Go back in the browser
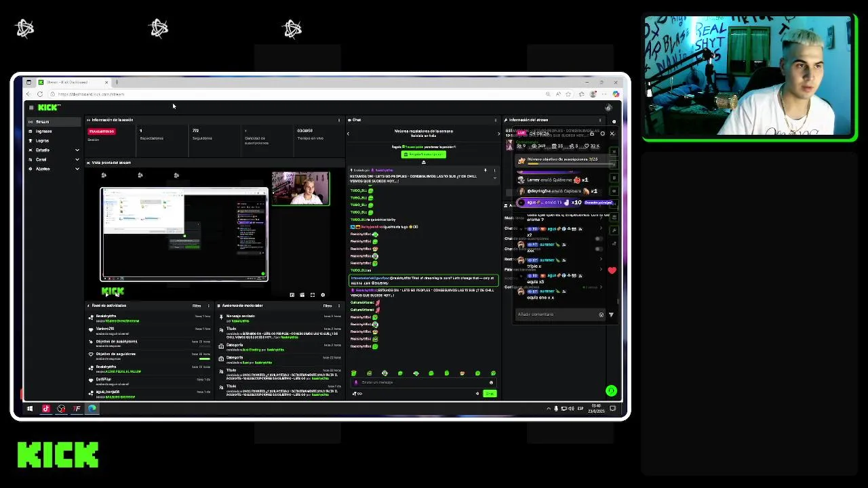This screenshot has height=488, width=868. (28, 94)
